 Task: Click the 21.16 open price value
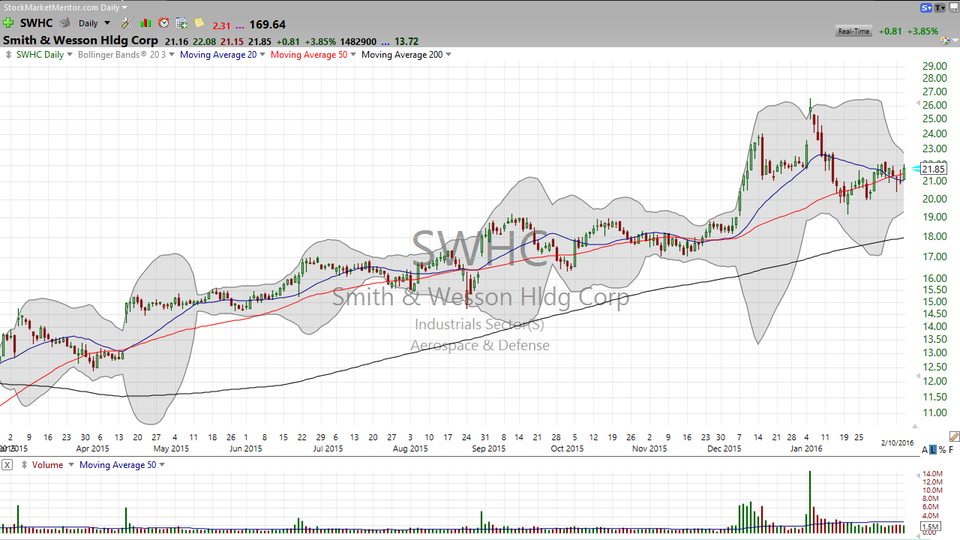coord(176,42)
